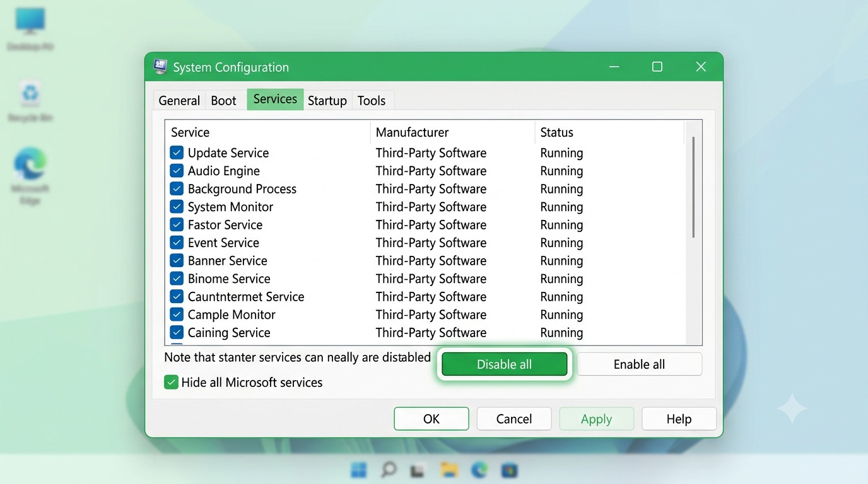Open Help for System Configuration
Image resolution: width=868 pixels, height=484 pixels.
point(679,418)
